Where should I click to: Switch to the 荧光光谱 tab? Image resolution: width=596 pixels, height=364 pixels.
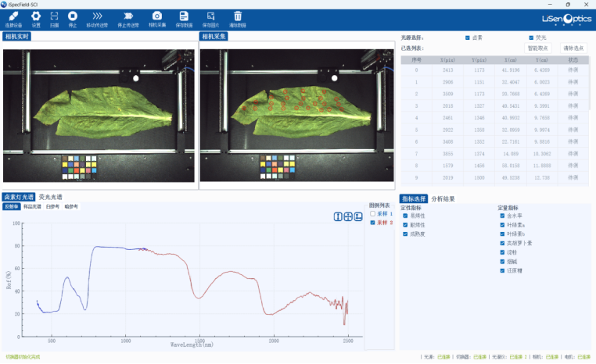tap(51, 198)
